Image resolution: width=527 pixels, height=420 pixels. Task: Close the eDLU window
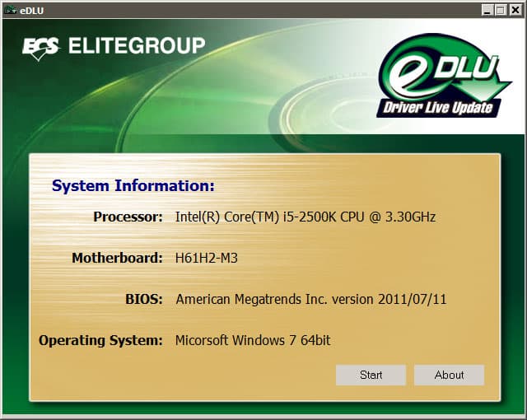515,10
